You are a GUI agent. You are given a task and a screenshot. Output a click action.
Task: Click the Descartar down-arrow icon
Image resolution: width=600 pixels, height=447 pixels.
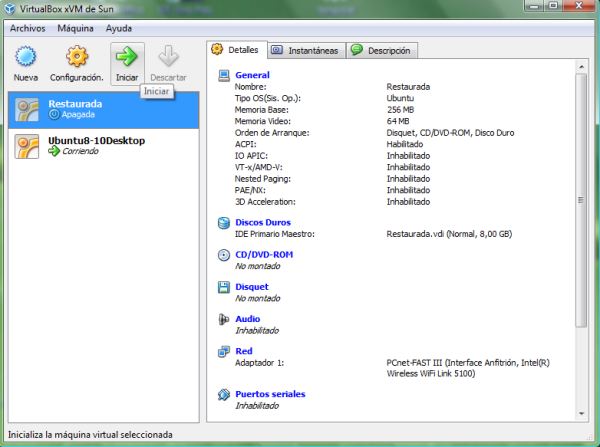[168, 56]
